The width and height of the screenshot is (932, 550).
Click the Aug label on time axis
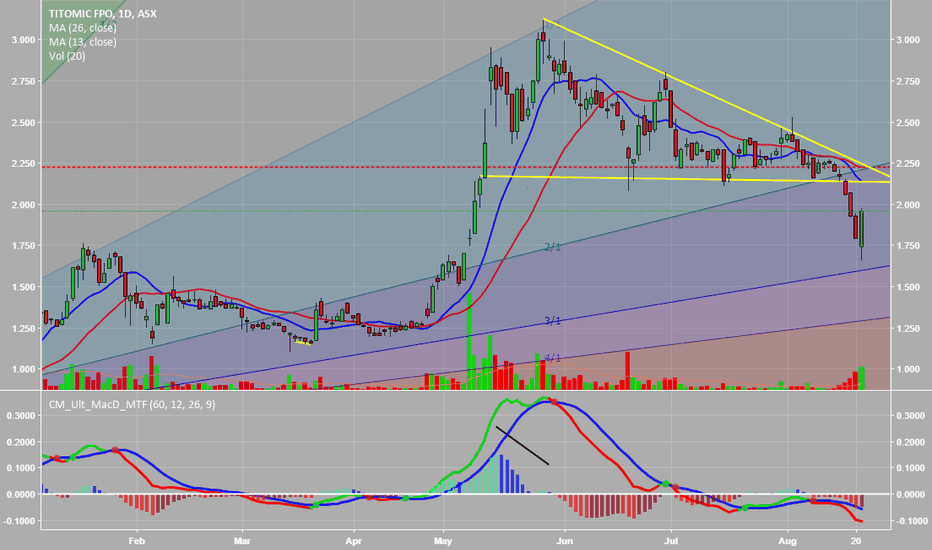788,540
